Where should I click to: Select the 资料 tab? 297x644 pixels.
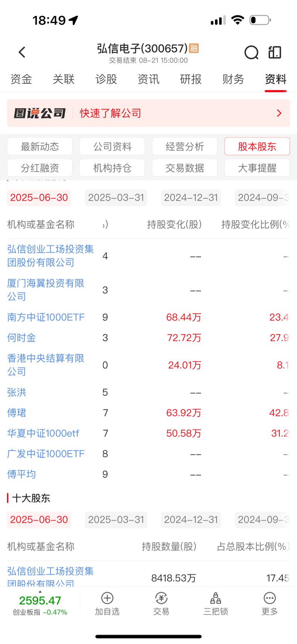276,79
